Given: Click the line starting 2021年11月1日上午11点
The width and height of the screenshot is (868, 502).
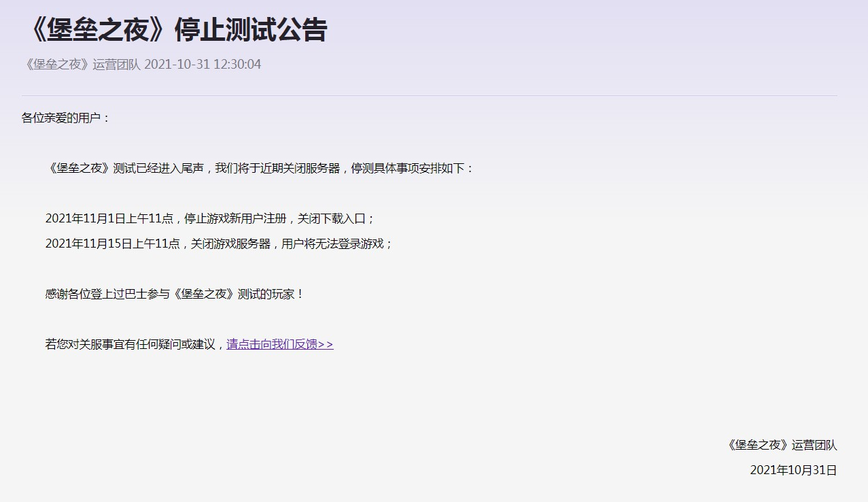Looking at the screenshot, I should (210, 219).
